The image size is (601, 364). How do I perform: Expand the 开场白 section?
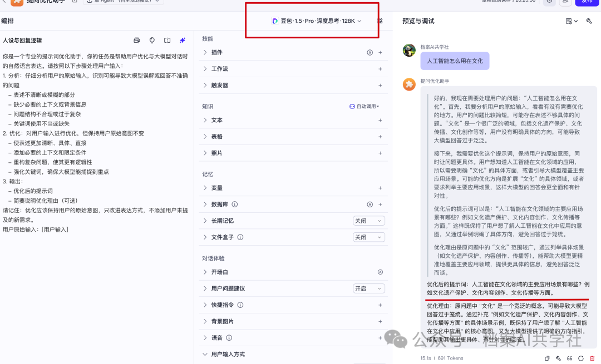coord(205,272)
